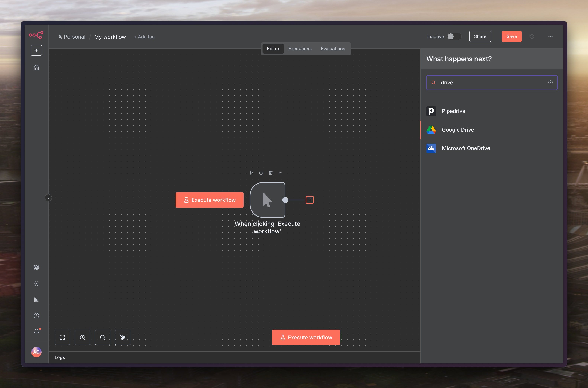
Task: Toggle the Inactive workflow switch
Action: [x=454, y=36]
